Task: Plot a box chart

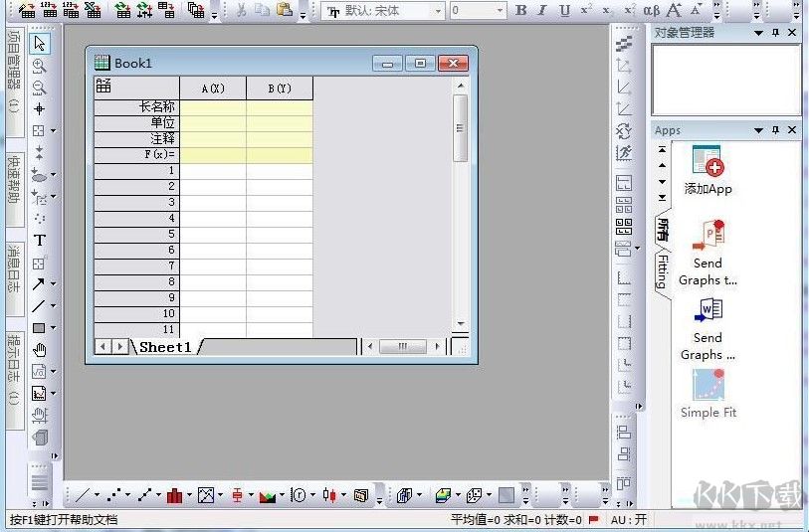Action: (x=237, y=495)
